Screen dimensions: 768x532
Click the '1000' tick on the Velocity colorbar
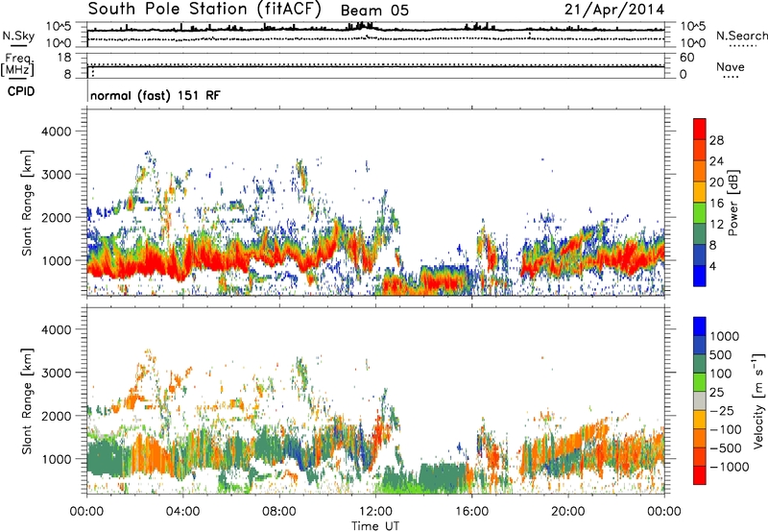coord(724,336)
